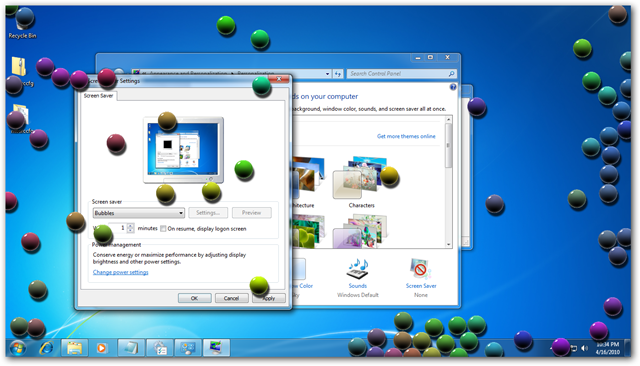
Task: Open Get more themes online link
Action: click(406, 136)
